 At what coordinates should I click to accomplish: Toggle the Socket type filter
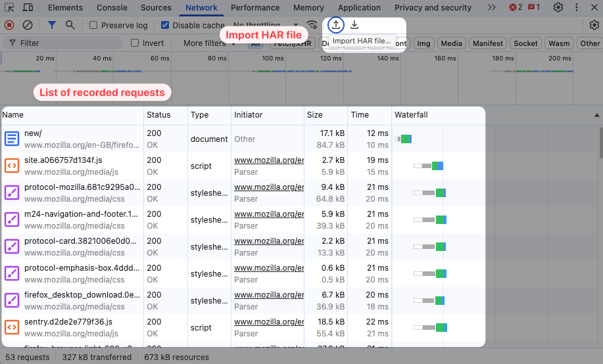[x=525, y=43]
